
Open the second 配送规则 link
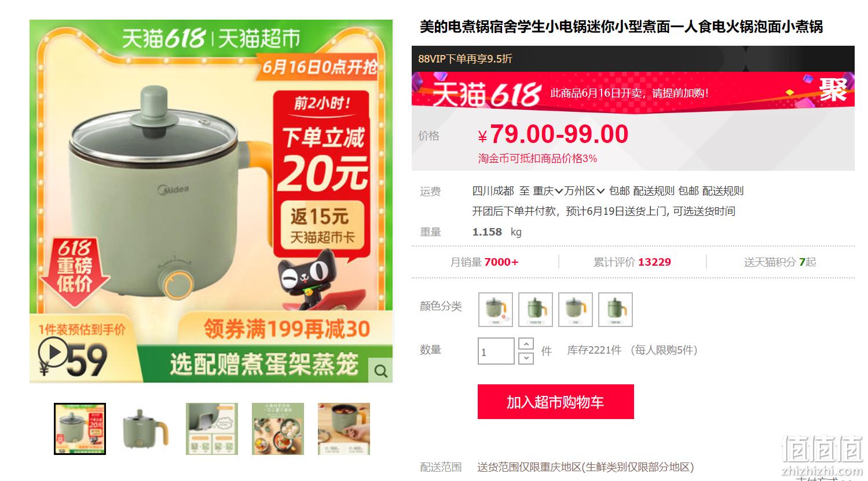[x=723, y=191]
